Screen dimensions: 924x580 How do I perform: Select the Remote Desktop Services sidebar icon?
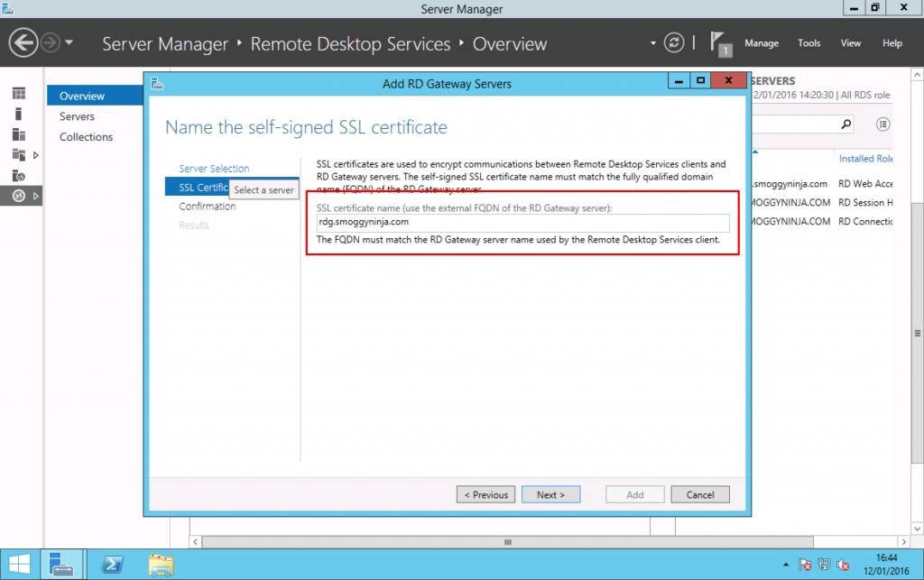20,196
